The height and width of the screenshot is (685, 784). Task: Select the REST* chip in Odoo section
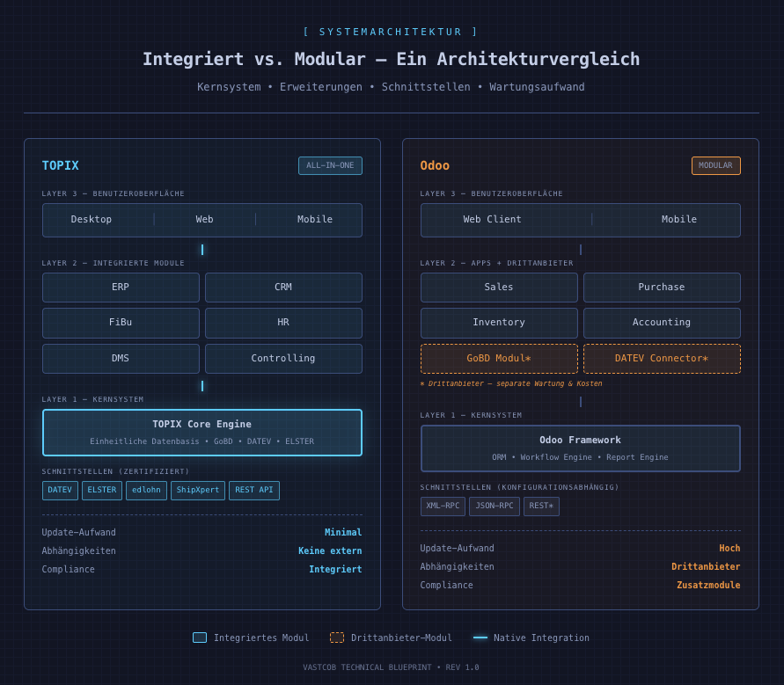[541, 506]
